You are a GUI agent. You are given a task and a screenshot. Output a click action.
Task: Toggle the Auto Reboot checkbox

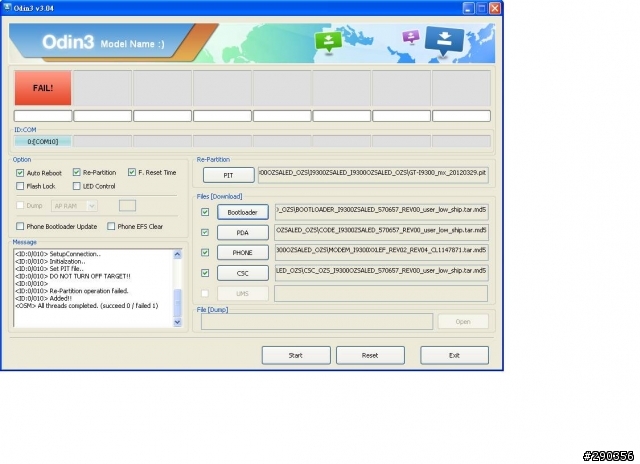coord(20,173)
